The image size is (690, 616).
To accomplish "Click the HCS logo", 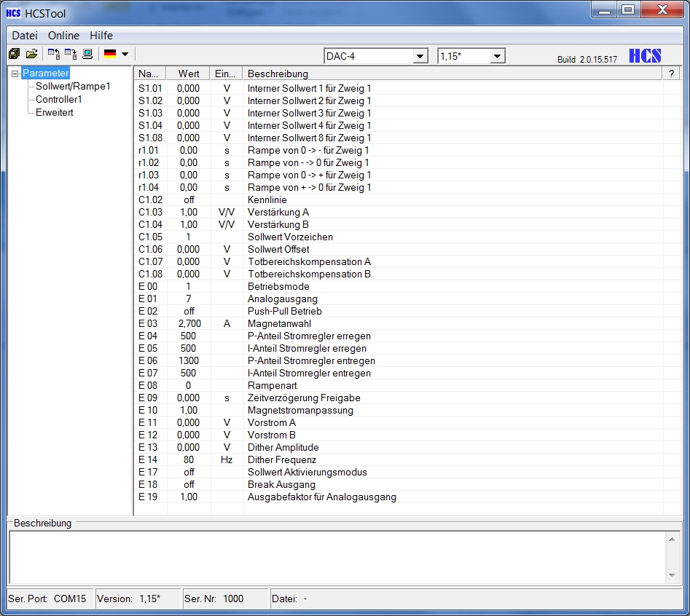I will click(x=646, y=55).
